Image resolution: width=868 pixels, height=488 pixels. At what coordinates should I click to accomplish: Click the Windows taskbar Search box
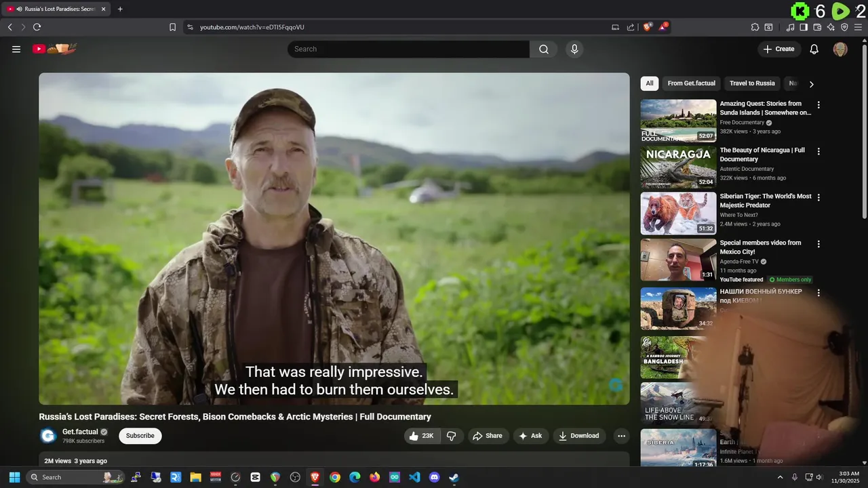coord(75,477)
